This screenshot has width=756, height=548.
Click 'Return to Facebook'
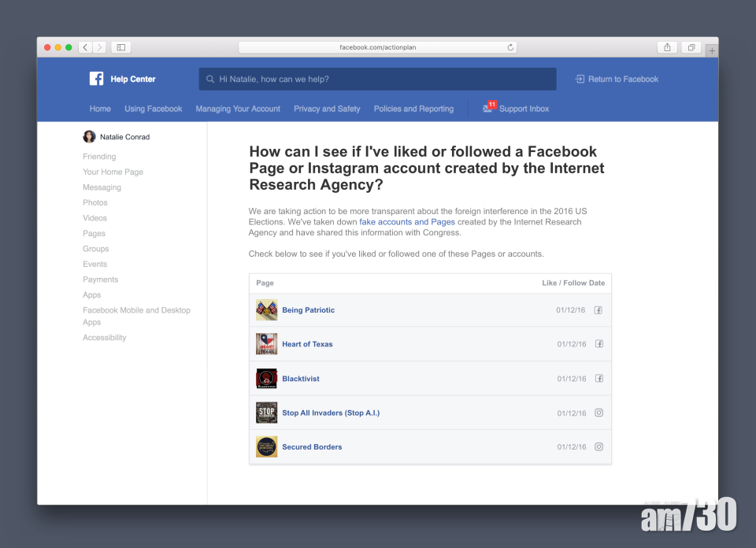[617, 79]
